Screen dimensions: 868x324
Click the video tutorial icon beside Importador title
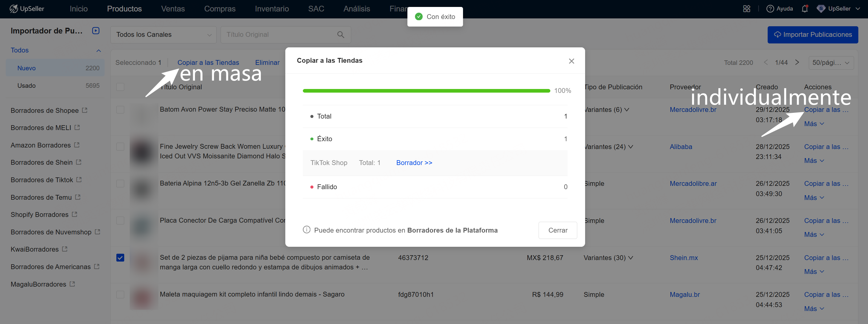pos(96,30)
